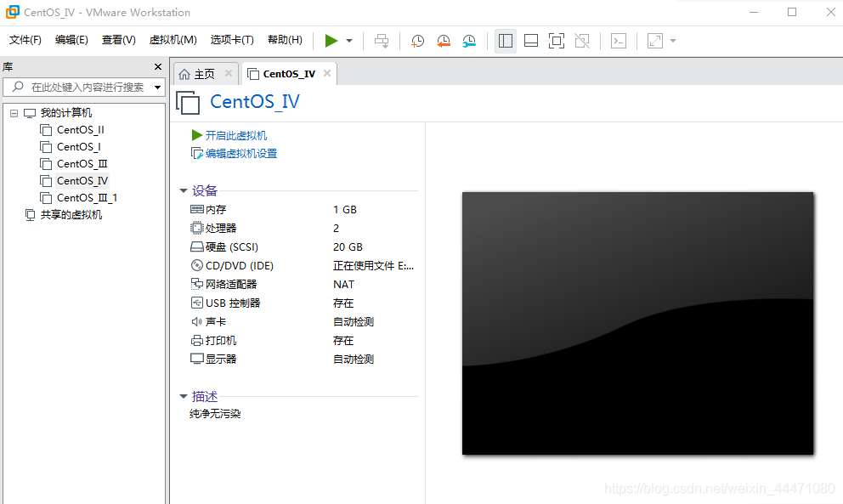Select CentOS_II in the library

[x=81, y=130]
